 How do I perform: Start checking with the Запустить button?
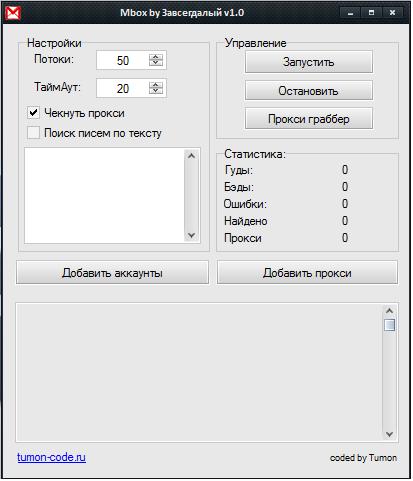(309, 62)
